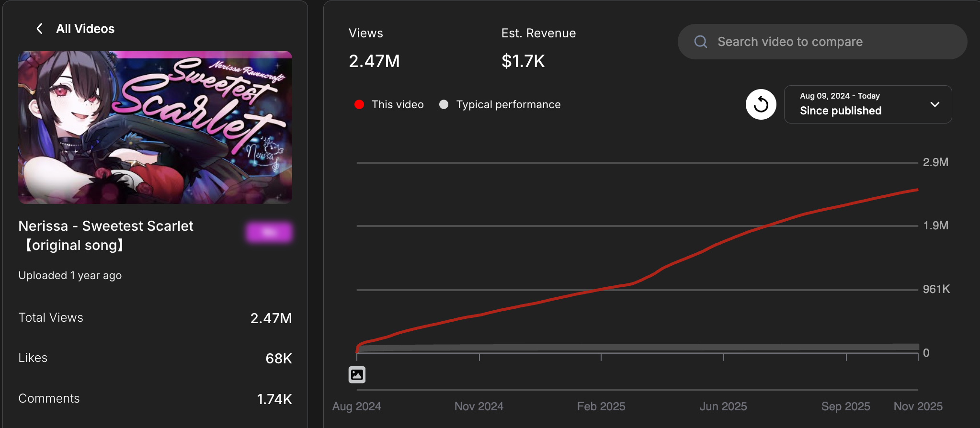Click the Comments row label

[49, 398]
